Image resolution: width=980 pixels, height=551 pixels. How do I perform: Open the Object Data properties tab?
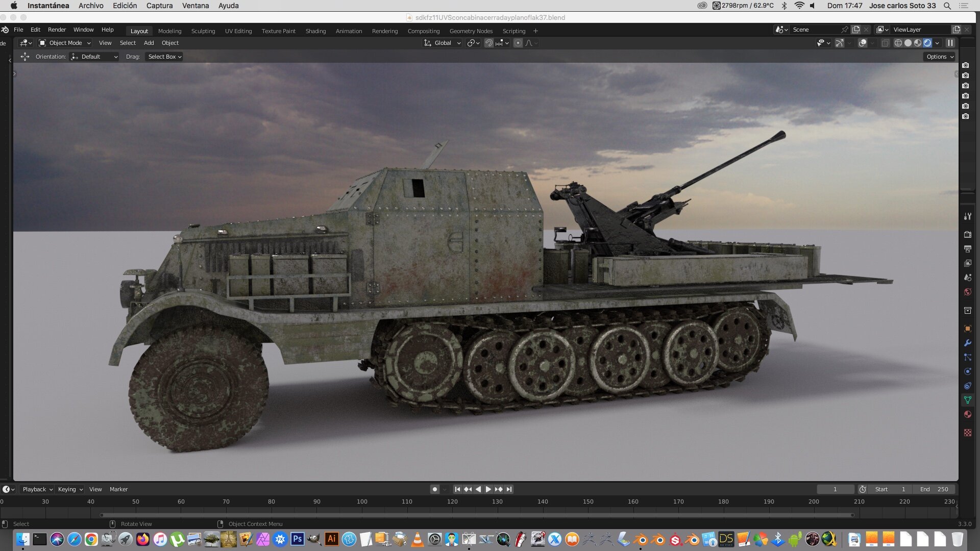967,400
